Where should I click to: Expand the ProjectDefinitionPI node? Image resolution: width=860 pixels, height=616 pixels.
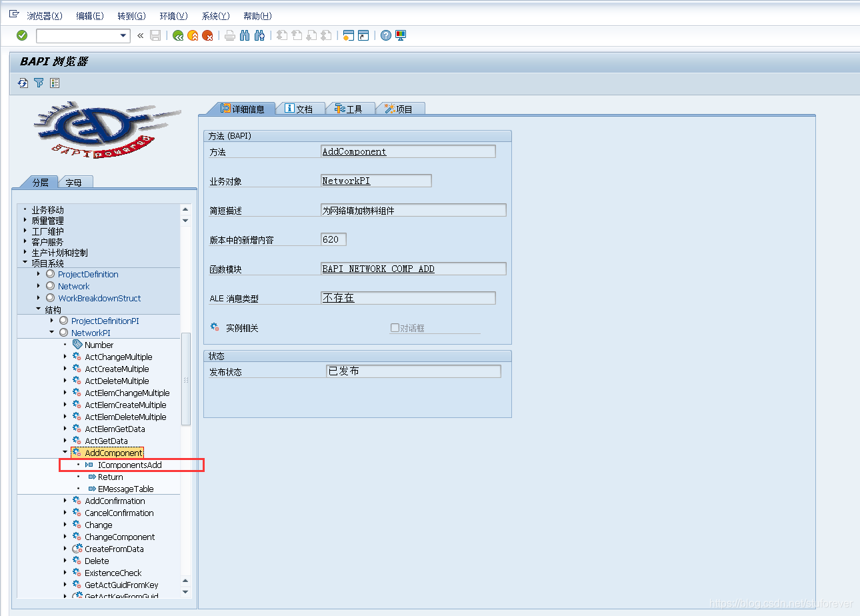[x=52, y=321]
